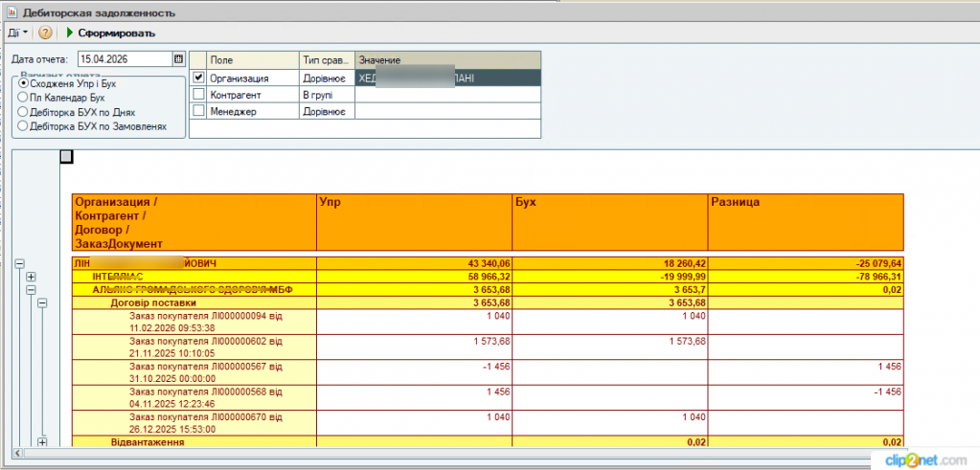Collapse the АЛЬЯНС ГРОМАДСЬКОГО ЗДОРОВЯ group

click(31, 290)
